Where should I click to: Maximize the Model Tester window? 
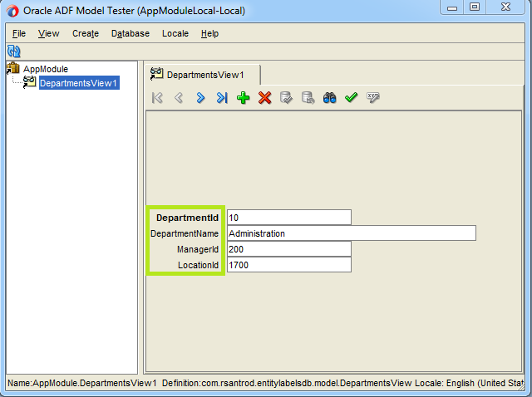tap(475, 7)
